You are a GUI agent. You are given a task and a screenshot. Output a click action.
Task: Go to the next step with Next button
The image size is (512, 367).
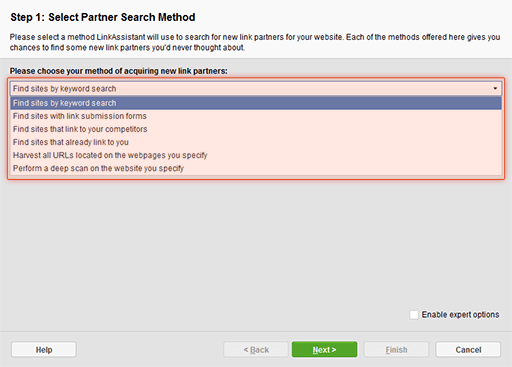[x=324, y=349]
